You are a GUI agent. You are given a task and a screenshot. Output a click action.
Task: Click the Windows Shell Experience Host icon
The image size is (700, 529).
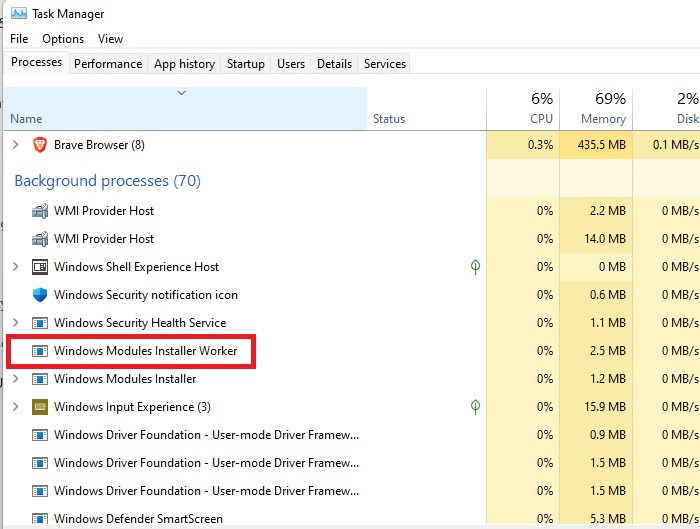tap(40, 267)
